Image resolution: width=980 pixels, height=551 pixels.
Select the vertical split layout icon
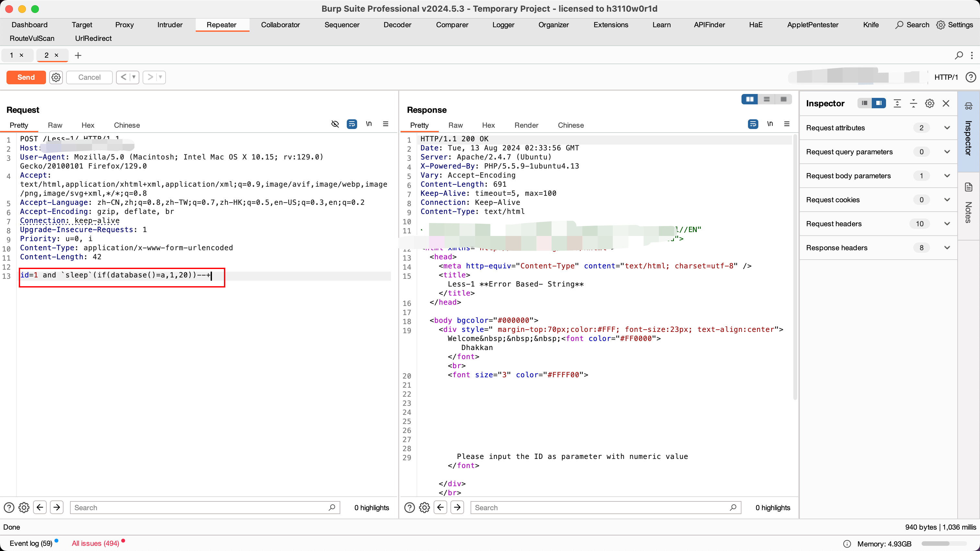pos(766,99)
